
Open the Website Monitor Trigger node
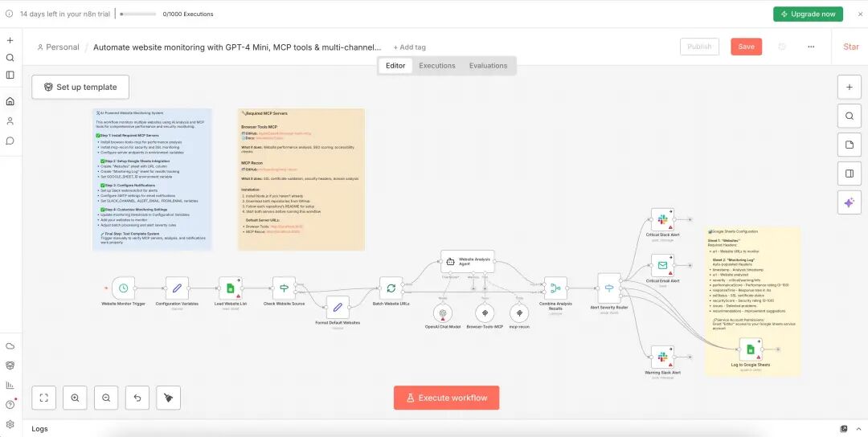point(124,288)
